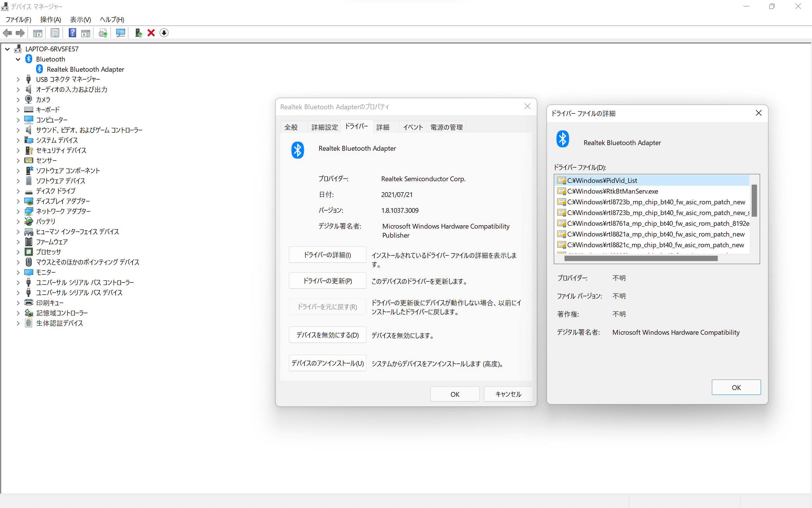Select the rtl8761a_mp_chip file entry
812x508 pixels.
(652, 224)
